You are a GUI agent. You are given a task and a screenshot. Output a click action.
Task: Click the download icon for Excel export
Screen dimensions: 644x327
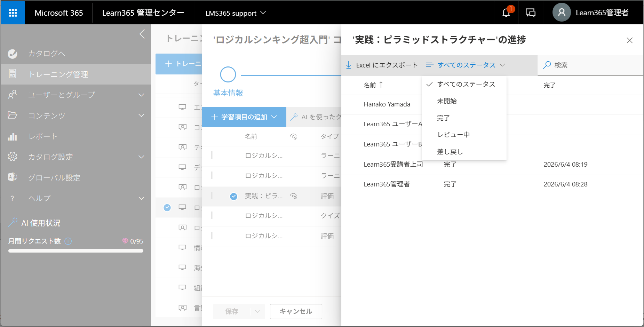click(x=349, y=65)
